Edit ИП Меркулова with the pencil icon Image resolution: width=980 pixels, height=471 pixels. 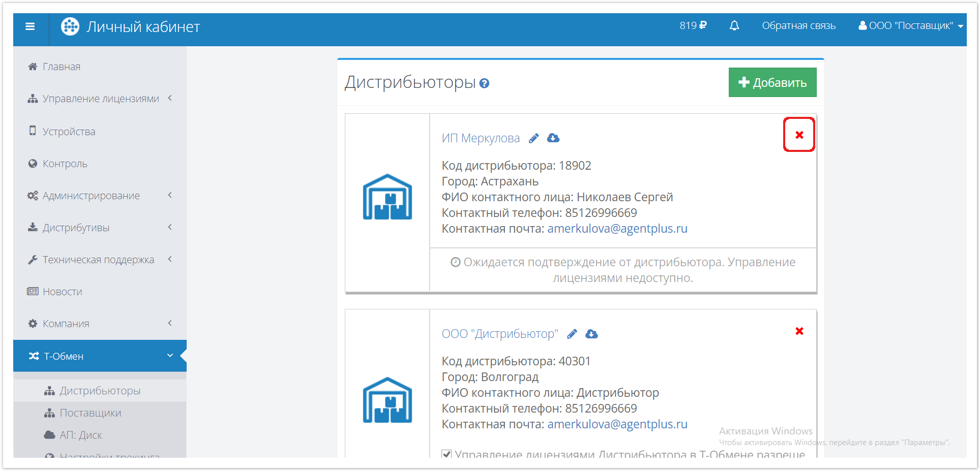tap(533, 138)
